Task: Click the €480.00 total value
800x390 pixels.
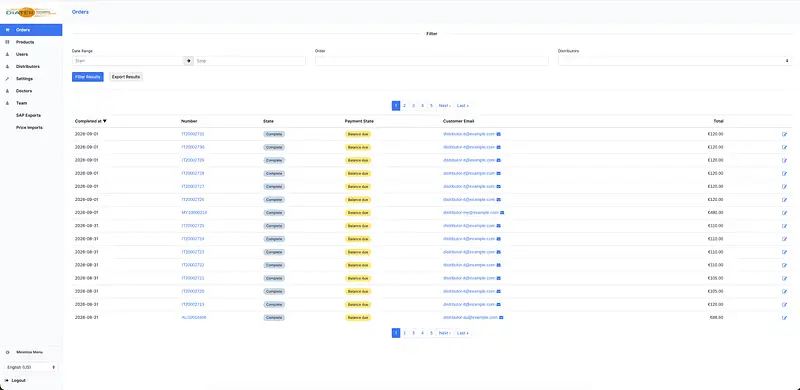Action: 715,212
